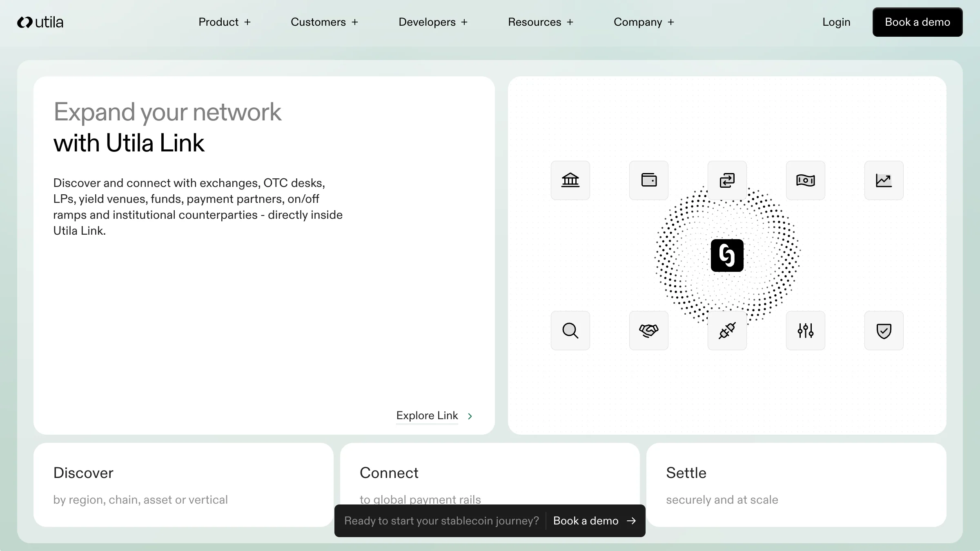
Task: Go to Utila homepage via logo
Action: coord(40,22)
